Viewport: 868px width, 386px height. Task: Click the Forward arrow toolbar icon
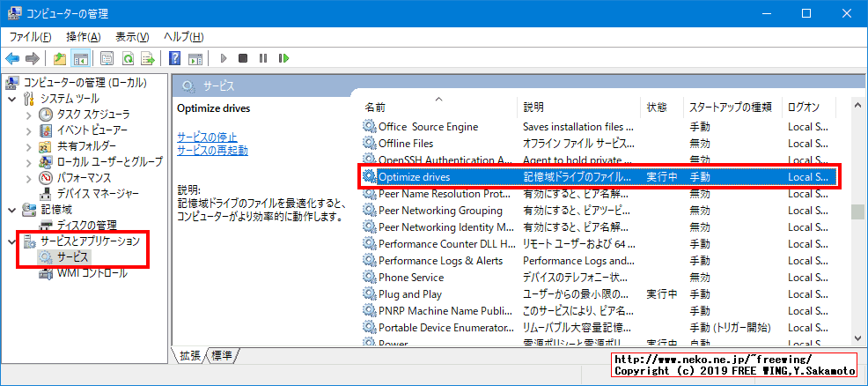[x=32, y=58]
